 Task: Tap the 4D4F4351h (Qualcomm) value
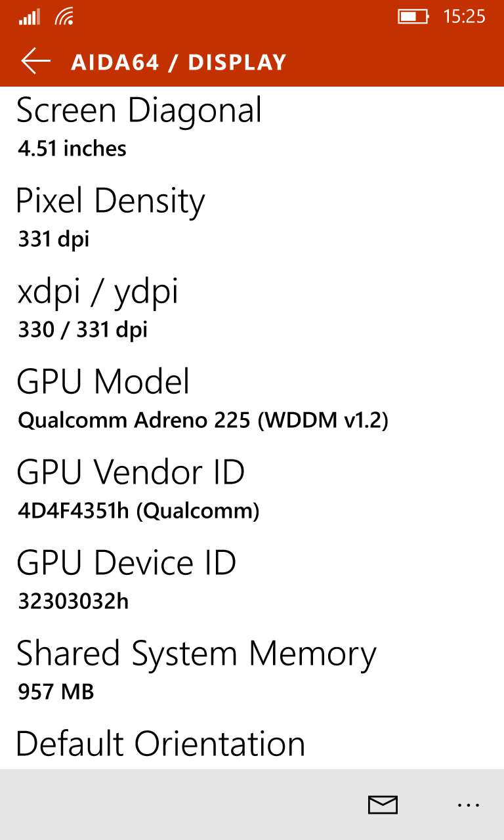138,511
